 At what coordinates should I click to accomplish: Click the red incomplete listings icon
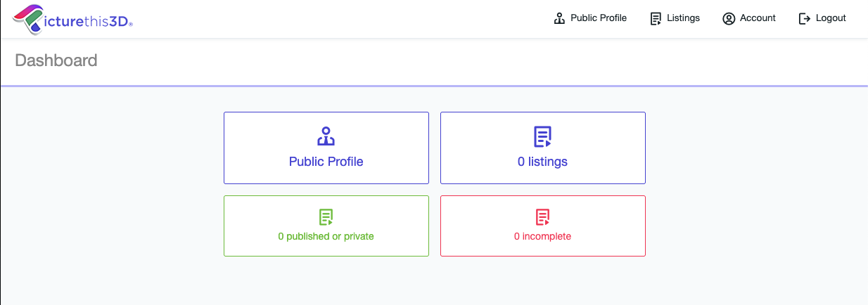pos(542,217)
